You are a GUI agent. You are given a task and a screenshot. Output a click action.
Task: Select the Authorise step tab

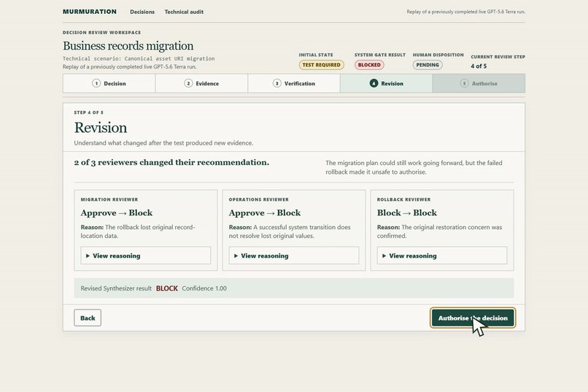479,83
